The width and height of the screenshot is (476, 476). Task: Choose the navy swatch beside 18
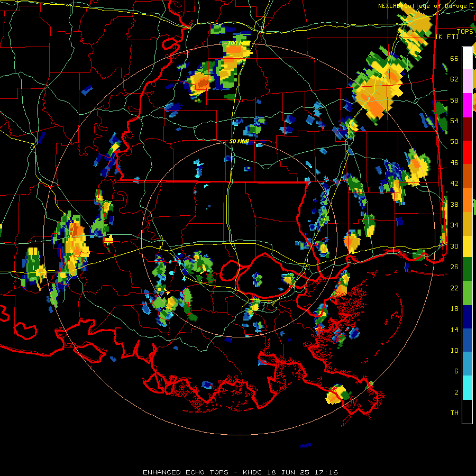[x=467, y=317]
